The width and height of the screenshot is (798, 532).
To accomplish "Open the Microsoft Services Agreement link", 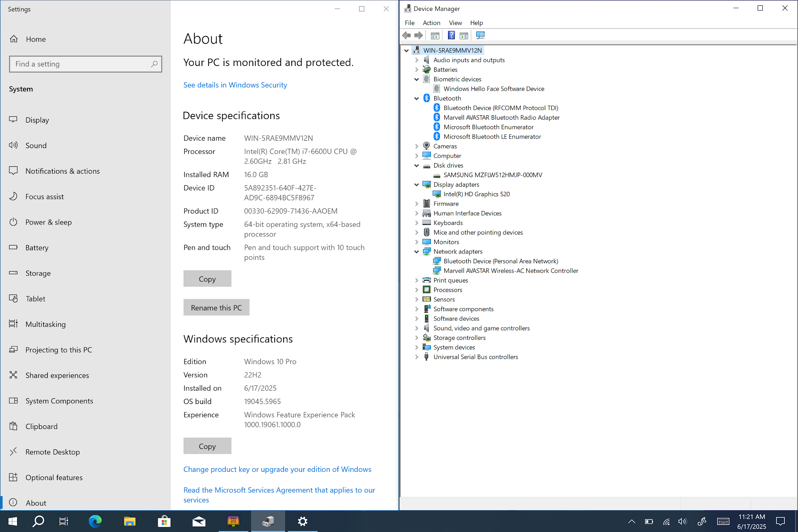I will tap(279, 495).
